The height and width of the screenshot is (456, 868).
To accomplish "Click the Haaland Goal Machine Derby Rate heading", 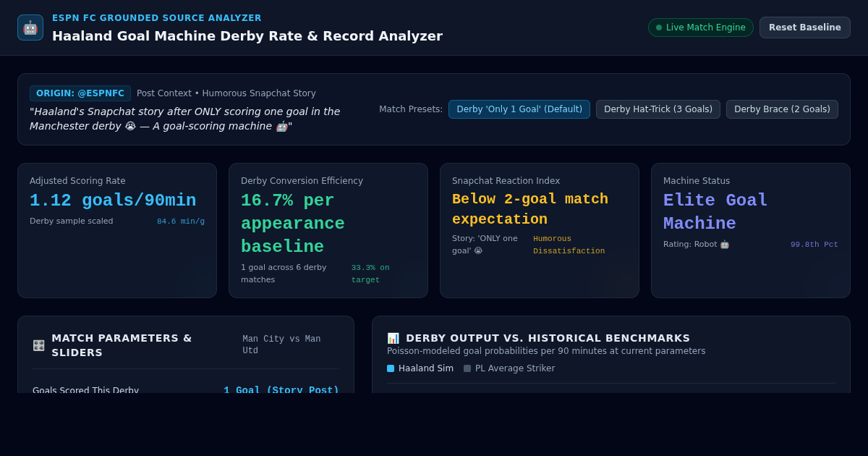I will (247, 35).
